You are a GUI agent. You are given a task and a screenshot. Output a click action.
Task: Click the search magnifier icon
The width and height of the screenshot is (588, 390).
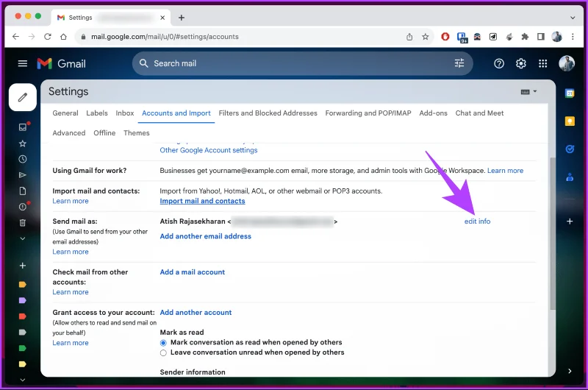pos(143,63)
